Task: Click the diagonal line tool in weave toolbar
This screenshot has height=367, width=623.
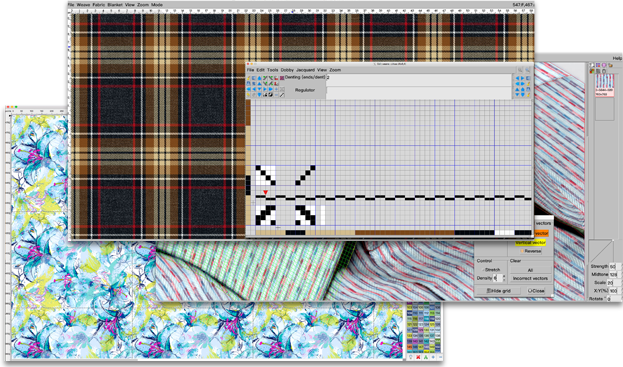Action: (282, 95)
